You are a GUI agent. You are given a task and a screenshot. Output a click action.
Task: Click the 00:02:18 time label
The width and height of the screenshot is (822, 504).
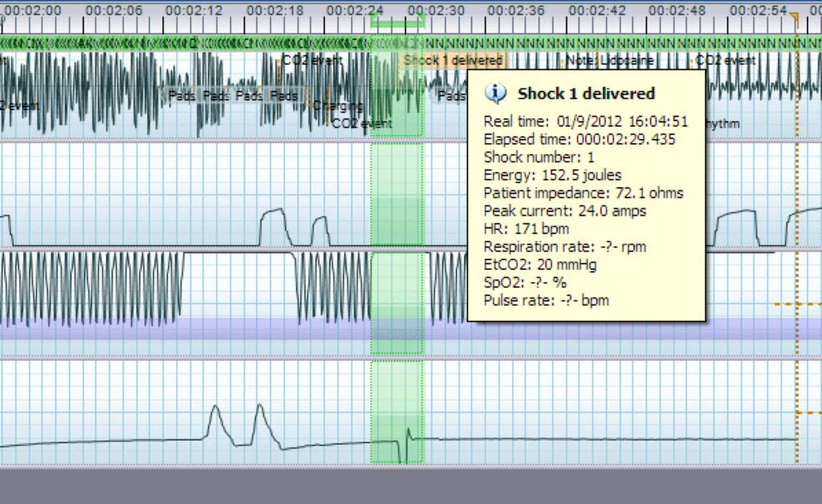click(x=275, y=10)
